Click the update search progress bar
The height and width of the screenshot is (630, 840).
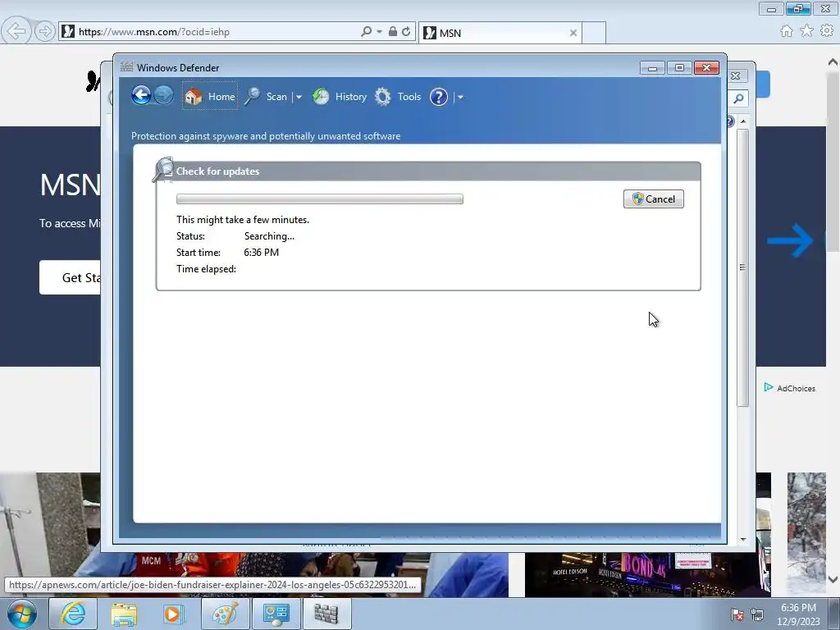coord(320,199)
